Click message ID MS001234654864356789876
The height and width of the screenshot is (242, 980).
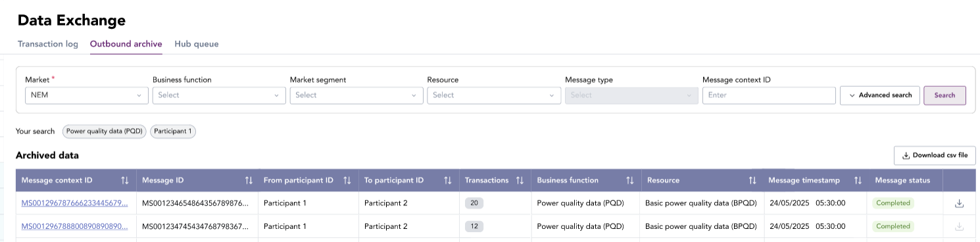[x=195, y=203]
